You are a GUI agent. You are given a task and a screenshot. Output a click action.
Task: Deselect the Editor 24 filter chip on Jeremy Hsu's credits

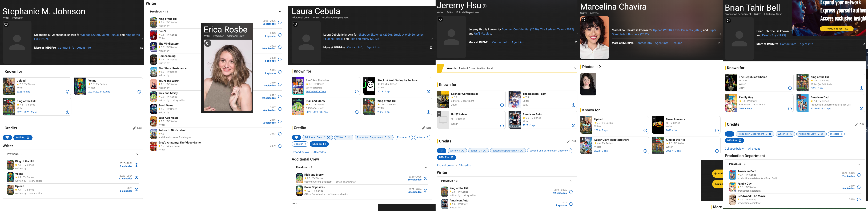point(478,151)
